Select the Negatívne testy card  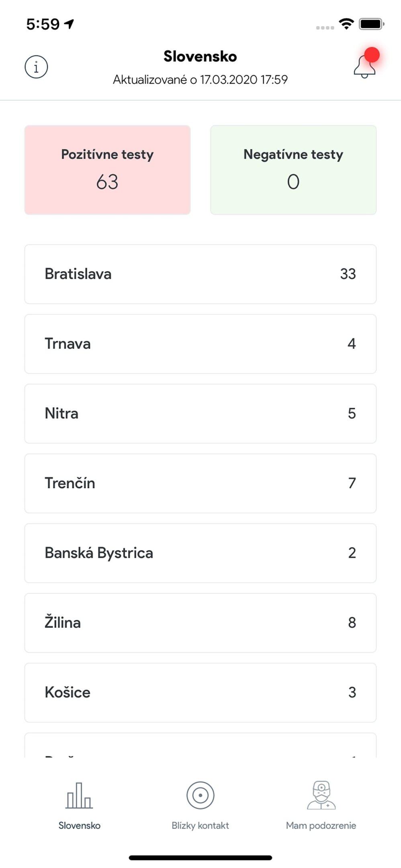coord(293,170)
